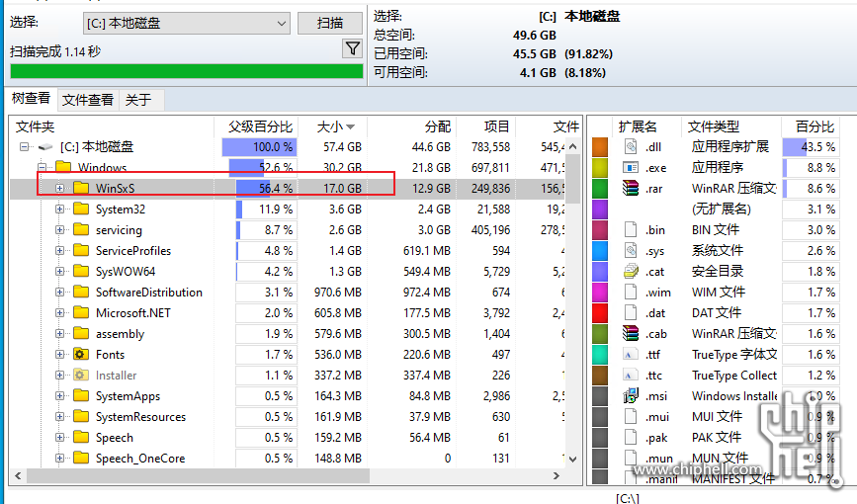Expand the System32 folder node
857x504 pixels.
tap(59, 209)
